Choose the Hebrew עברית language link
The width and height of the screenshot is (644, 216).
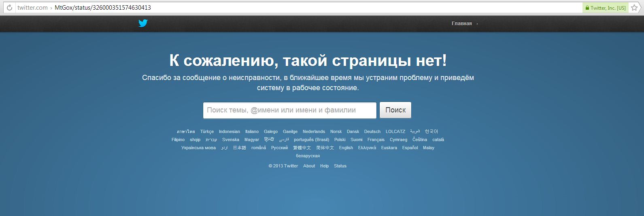(x=211, y=140)
